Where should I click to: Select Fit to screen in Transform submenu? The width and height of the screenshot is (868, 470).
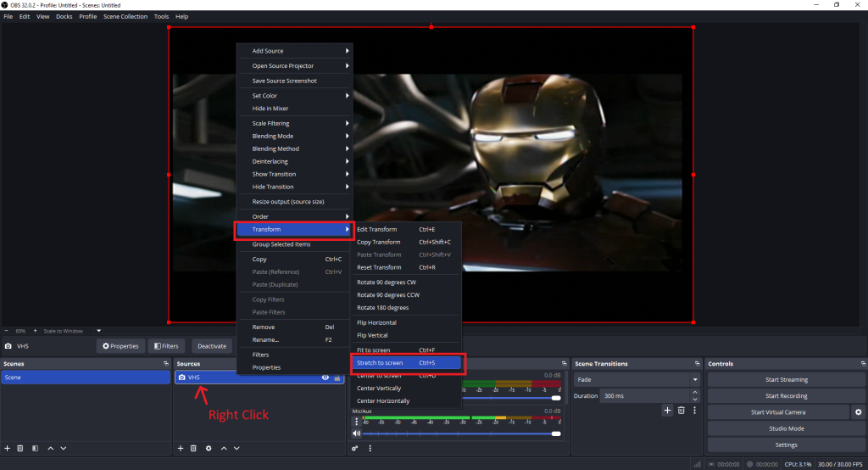click(x=406, y=350)
